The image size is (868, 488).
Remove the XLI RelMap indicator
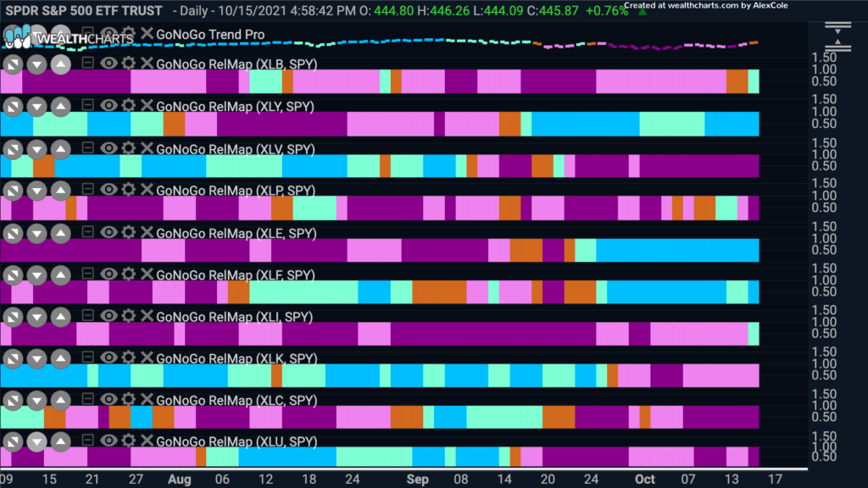(147, 316)
